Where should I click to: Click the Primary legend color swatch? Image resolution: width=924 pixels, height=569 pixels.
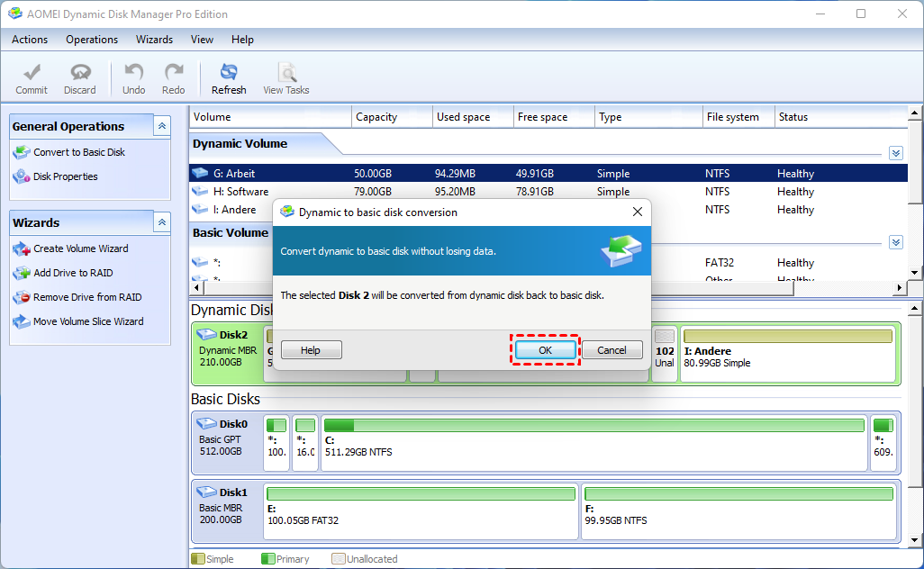point(267,558)
